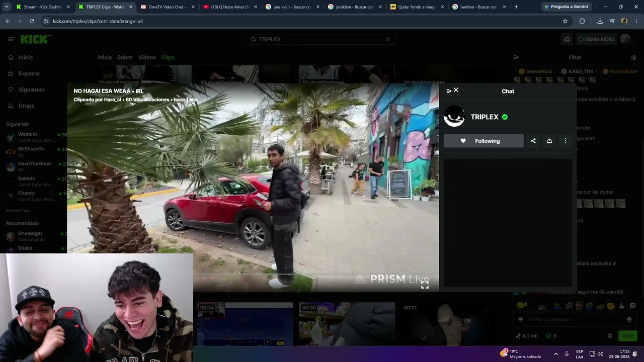Open Chrome downloads icon
Image resolution: width=644 pixels, height=362 pixels.
tap(600, 21)
